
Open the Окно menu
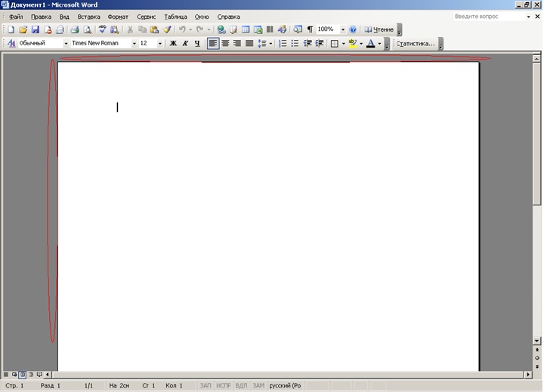coord(202,17)
